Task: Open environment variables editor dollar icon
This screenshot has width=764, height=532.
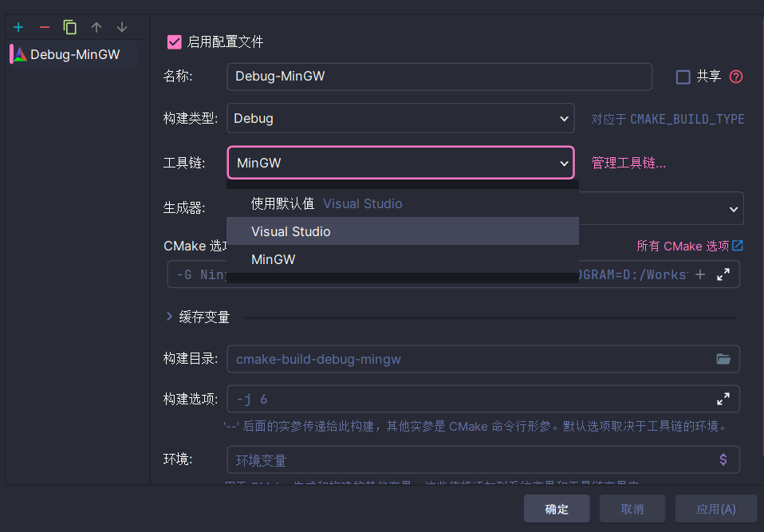Action: pos(723,459)
